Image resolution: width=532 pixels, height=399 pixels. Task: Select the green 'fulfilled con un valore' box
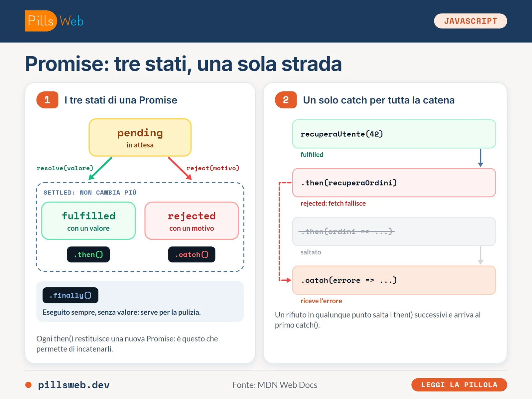point(88,221)
